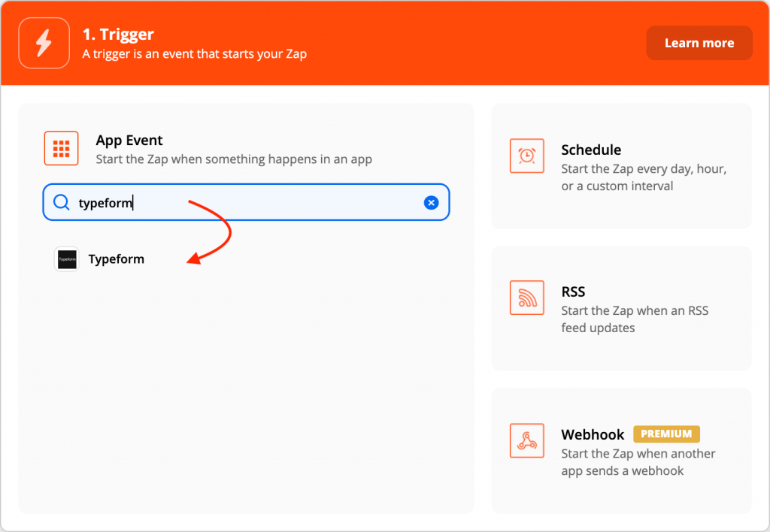Click the 1. Trigger heading

click(118, 35)
